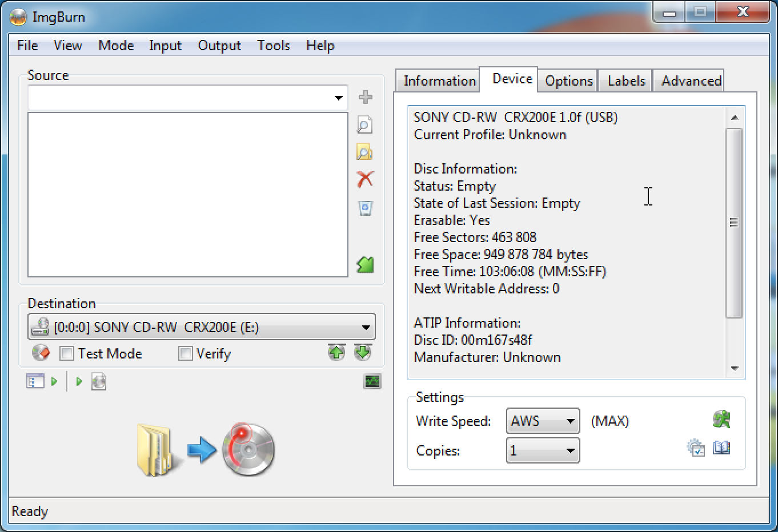778x532 pixels.
Task: Click the small disc queue icon
Action: [x=98, y=381]
